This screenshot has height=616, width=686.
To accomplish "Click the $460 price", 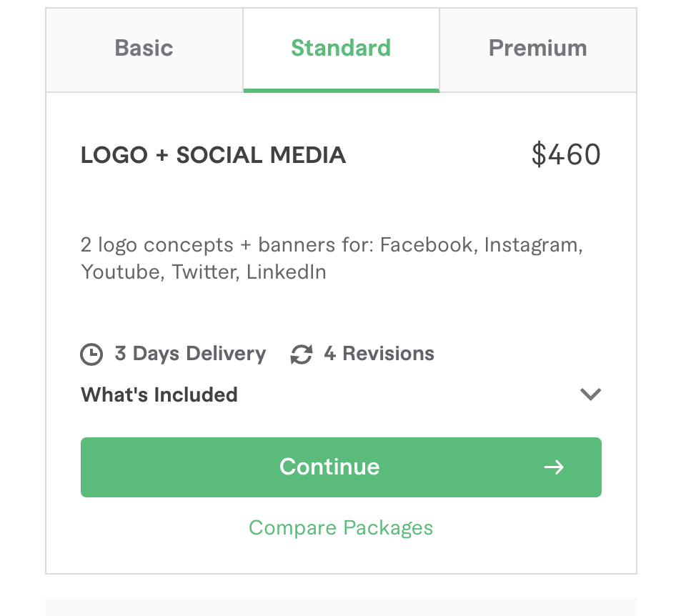I will tap(566, 155).
